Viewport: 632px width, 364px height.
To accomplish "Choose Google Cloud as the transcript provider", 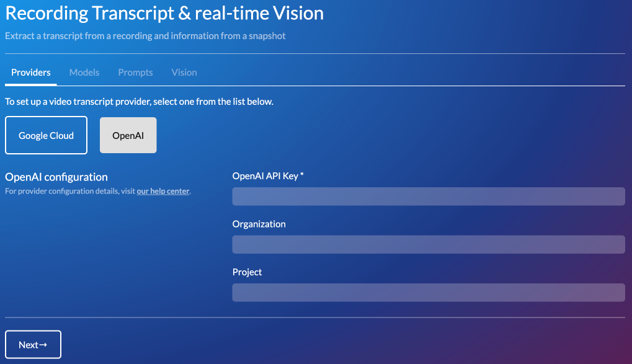I will pos(47,135).
